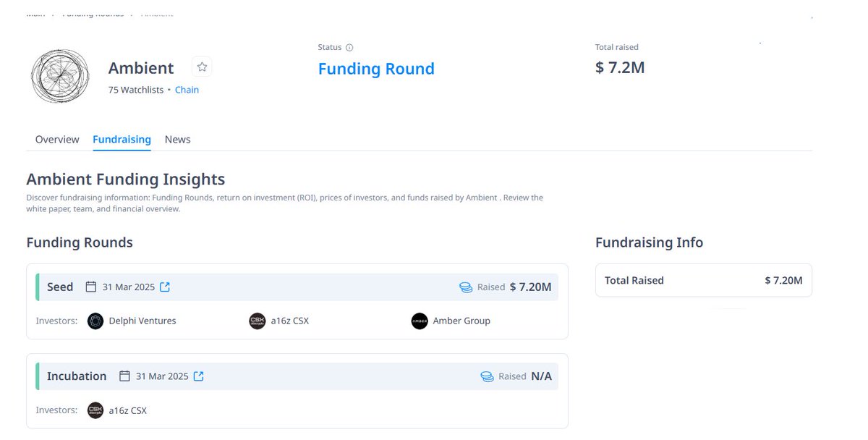This screenshot has height=440, width=868.
Task: Click coins icon beside Seed Raised amount
Action: coord(466,287)
